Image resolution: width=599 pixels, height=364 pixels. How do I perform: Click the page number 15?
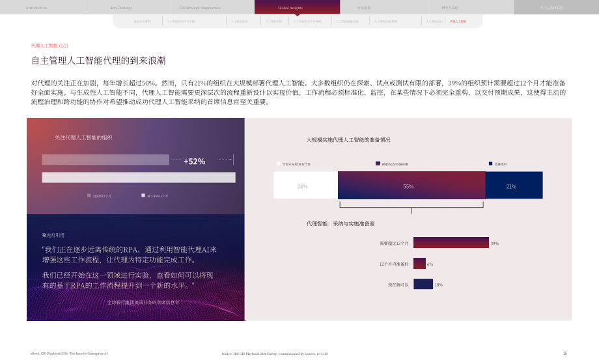click(x=564, y=354)
